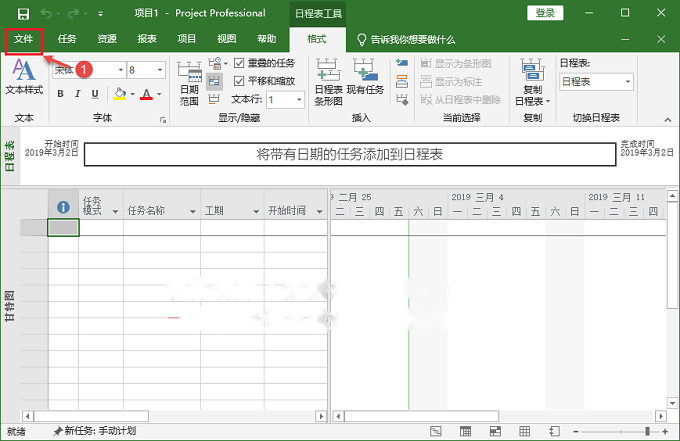Switch to the 任务 ribbon tab
The width and height of the screenshot is (680, 441).
(67, 39)
